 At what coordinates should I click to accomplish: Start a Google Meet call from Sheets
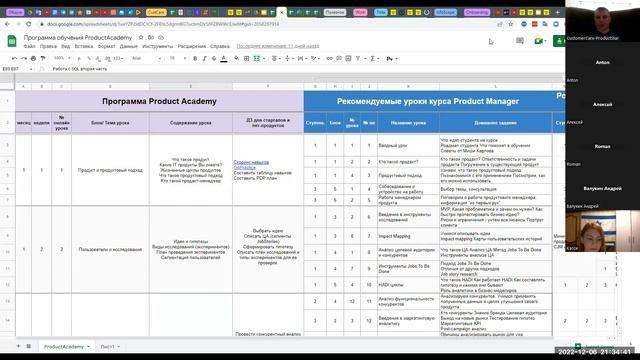coord(540,41)
